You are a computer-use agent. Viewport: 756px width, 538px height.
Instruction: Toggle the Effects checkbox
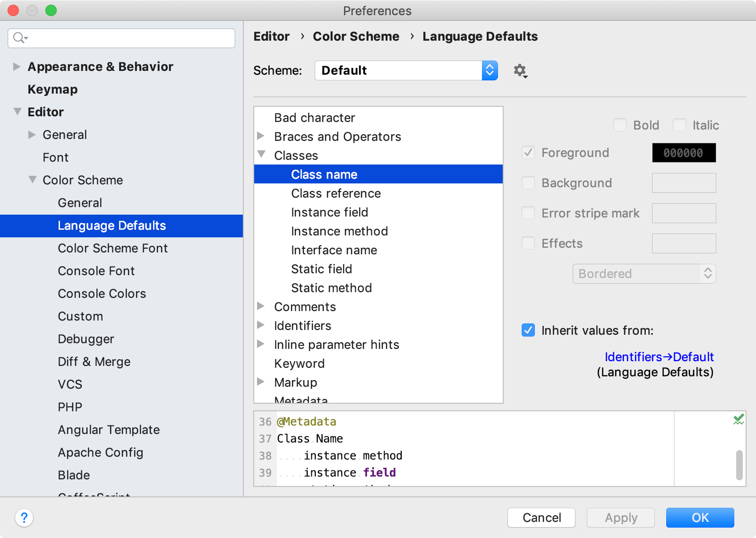[528, 243]
